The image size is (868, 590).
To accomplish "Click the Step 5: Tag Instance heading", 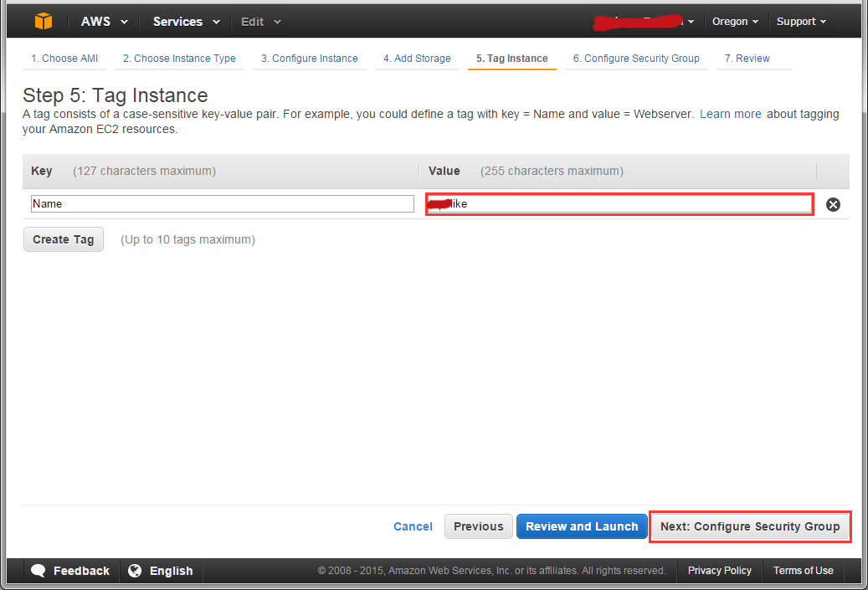I will coord(116,95).
